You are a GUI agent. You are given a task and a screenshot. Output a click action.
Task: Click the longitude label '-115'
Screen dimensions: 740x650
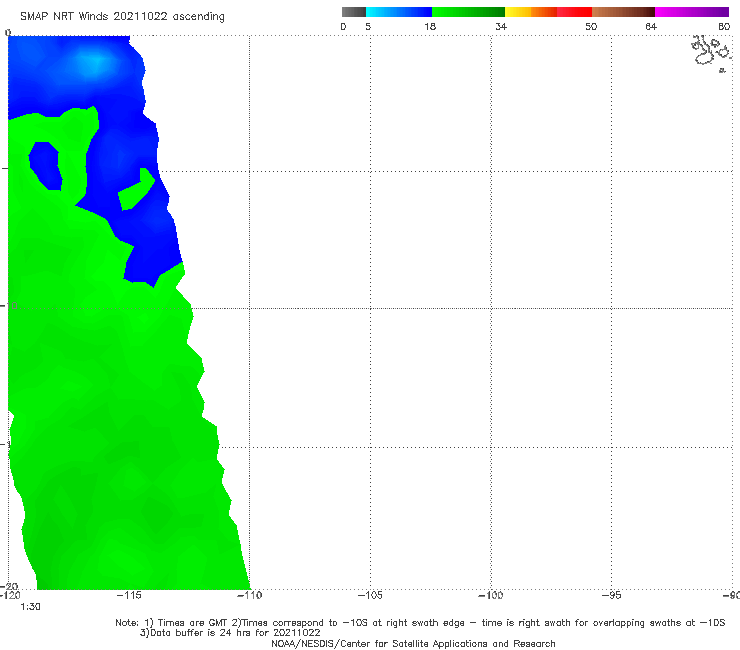coord(129,595)
